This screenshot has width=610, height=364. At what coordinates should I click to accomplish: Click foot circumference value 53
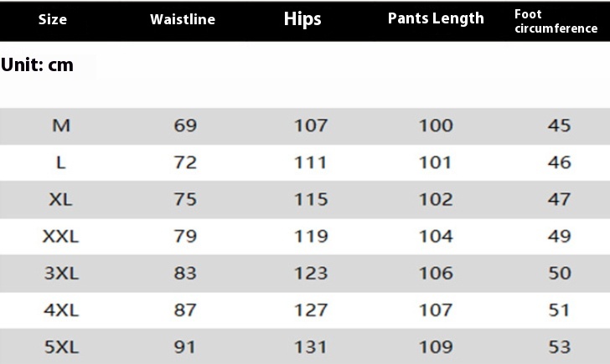[559, 347]
